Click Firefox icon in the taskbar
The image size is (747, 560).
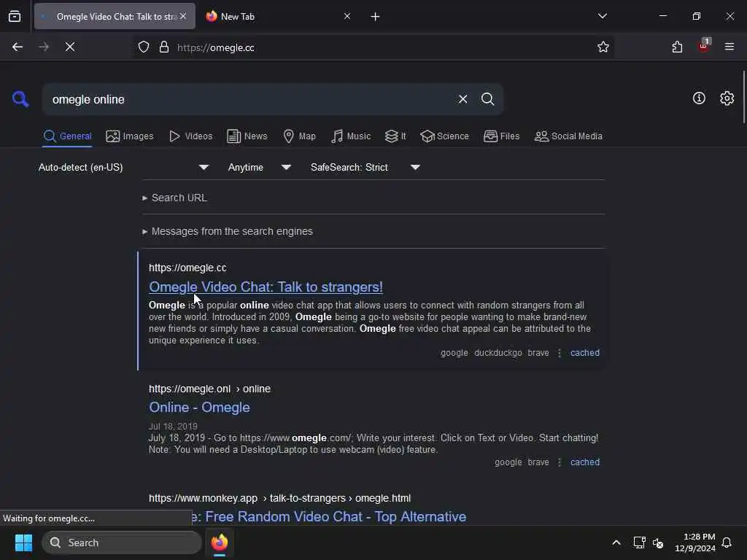coord(220,542)
